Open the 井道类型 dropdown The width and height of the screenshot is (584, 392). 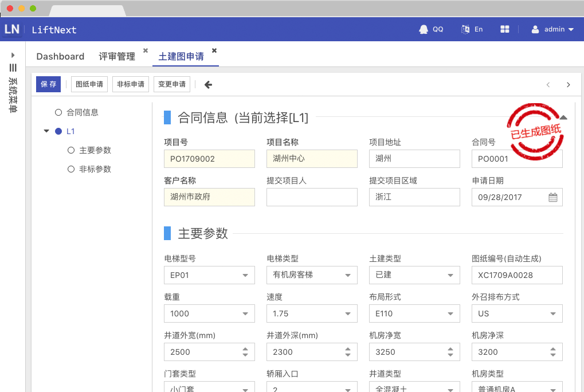(x=414, y=387)
